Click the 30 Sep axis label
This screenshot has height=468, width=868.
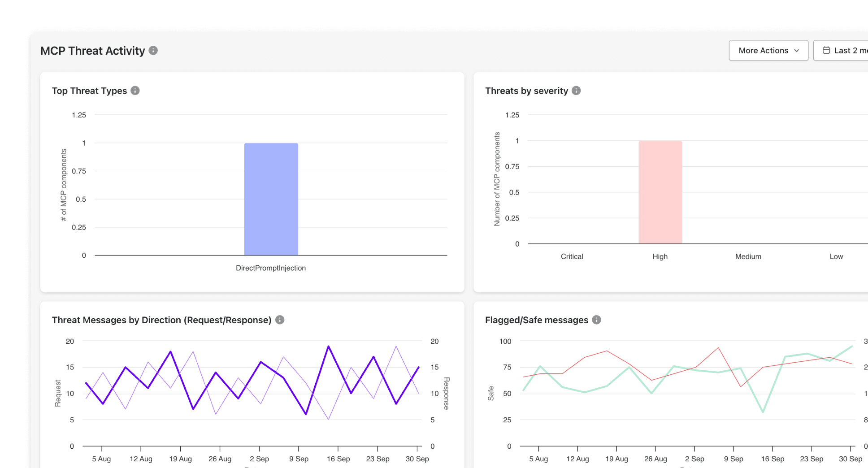pyautogui.click(x=417, y=459)
